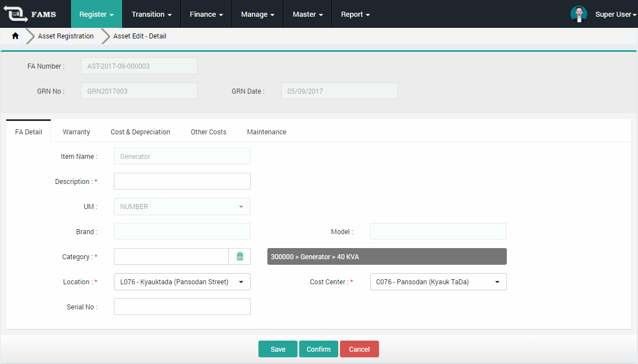The height and width of the screenshot is (364, 638).
Task: Open the Finance menu
Action: point(206,14)
